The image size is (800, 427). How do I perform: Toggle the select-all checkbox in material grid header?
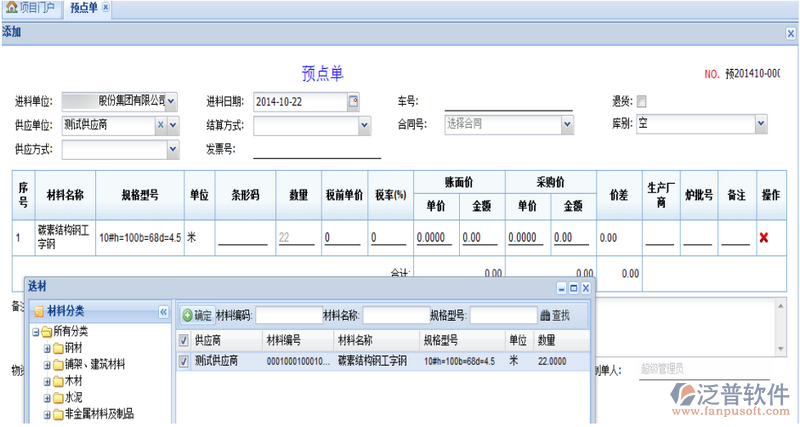(x=182, y=340)
